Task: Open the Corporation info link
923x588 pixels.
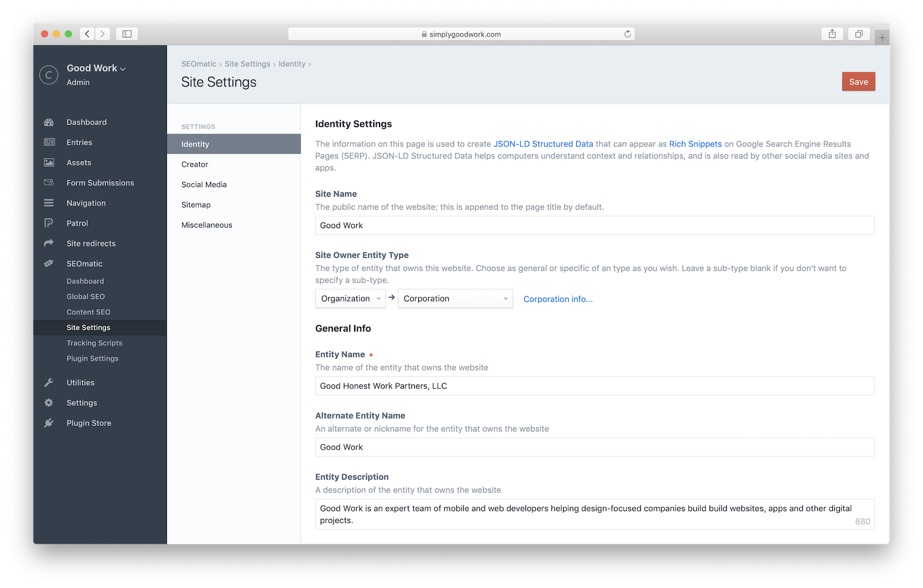Action: click(558, 299)
